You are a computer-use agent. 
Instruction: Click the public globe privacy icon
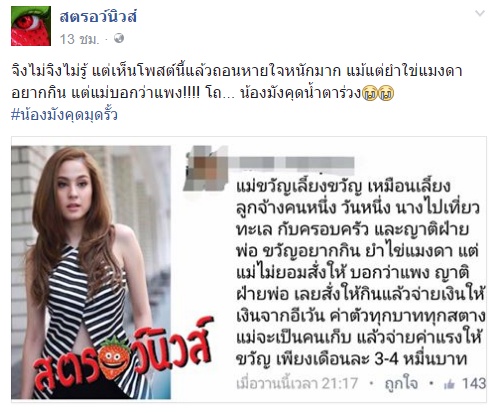click(119, 39)
